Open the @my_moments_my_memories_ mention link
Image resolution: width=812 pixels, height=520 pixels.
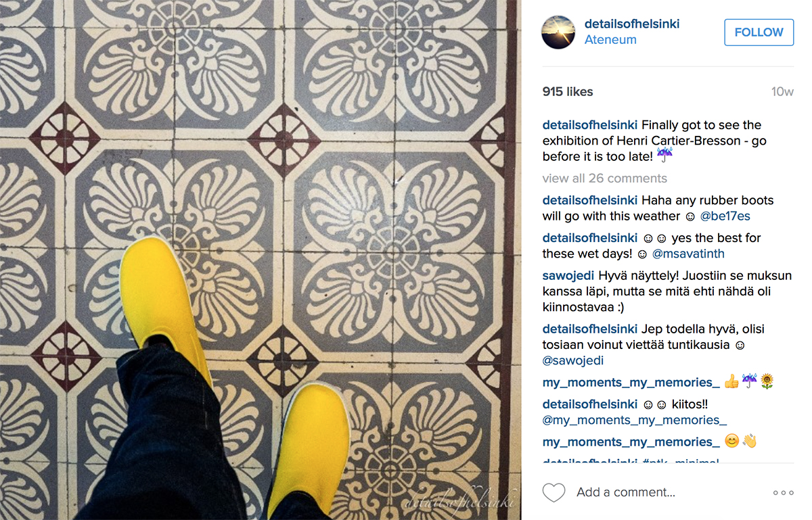(x=635, y=421)
